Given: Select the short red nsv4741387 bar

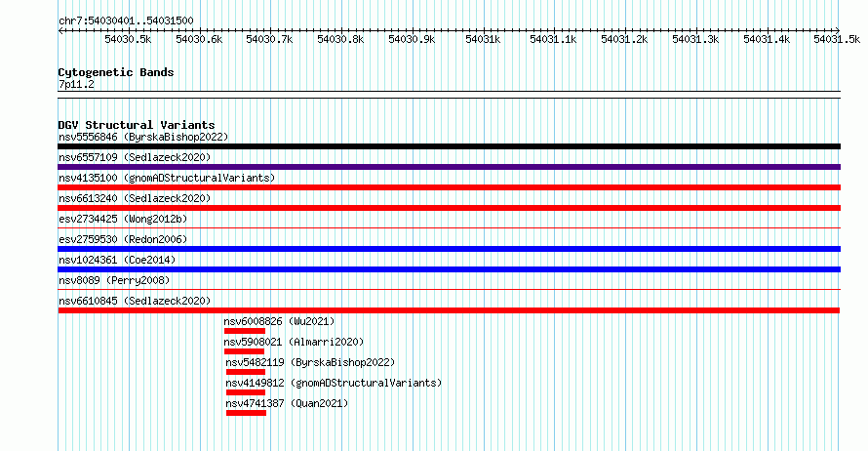Looking at the screenshot, I should tap(247, 413).
